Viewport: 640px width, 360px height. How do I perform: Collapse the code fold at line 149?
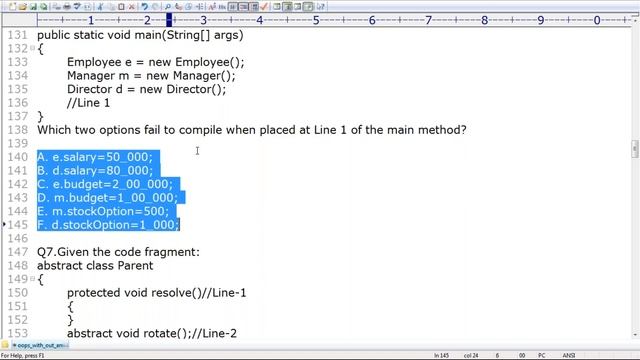32,279
